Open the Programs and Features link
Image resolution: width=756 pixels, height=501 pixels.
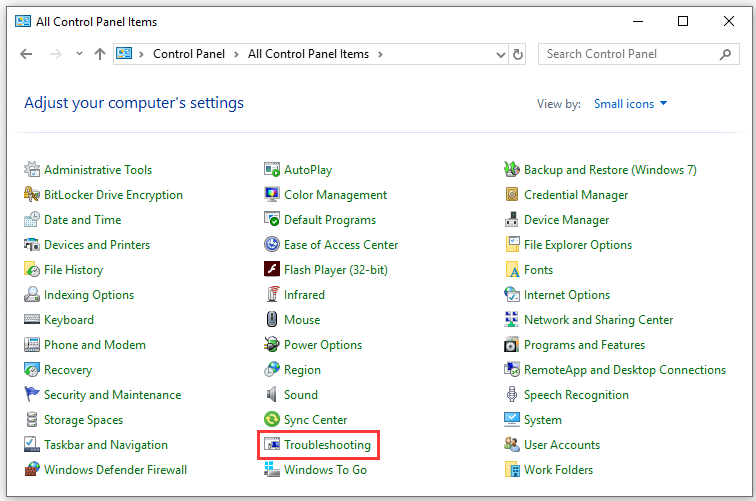(x=584, y=345)
